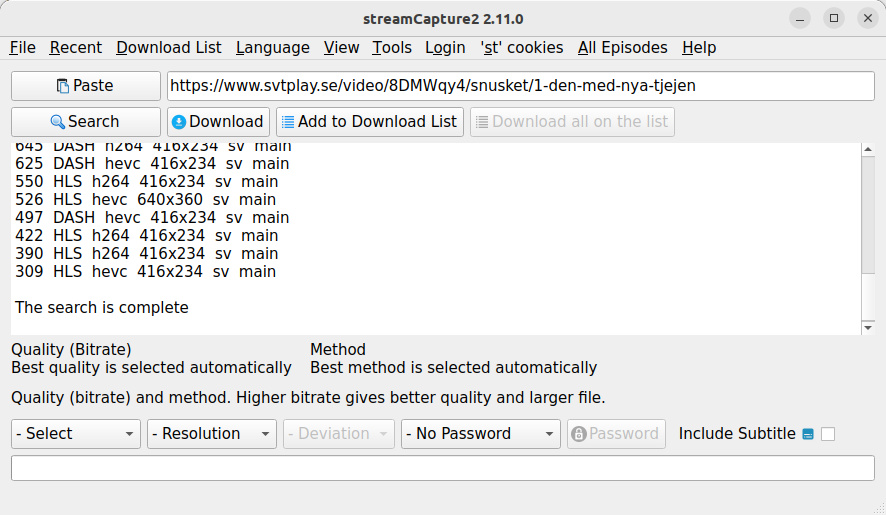Screen dimensions: 886x515
Task: Click the grayed-out Password lock icon
Action: pos(579,434)
